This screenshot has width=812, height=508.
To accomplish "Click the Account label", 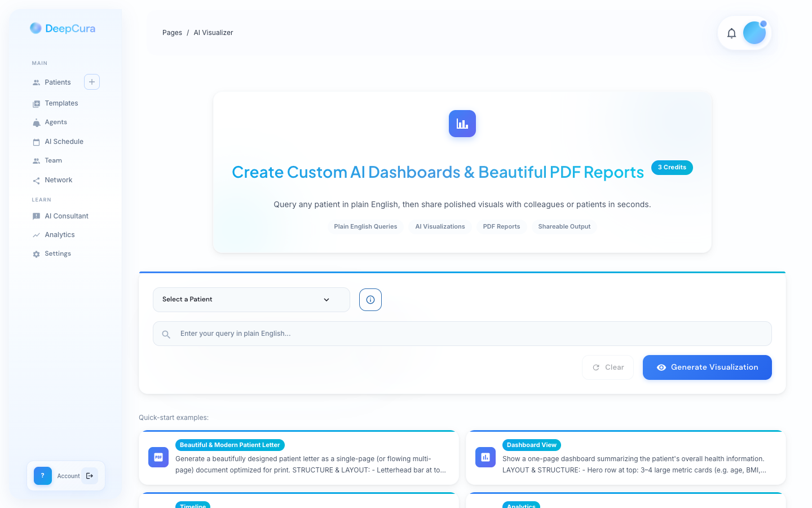I will point(68,476).
